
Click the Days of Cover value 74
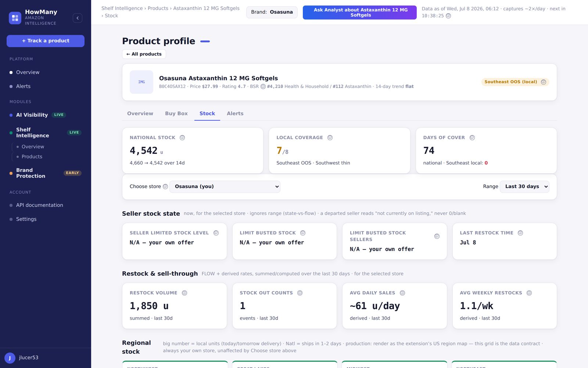(x=429, y=151)
